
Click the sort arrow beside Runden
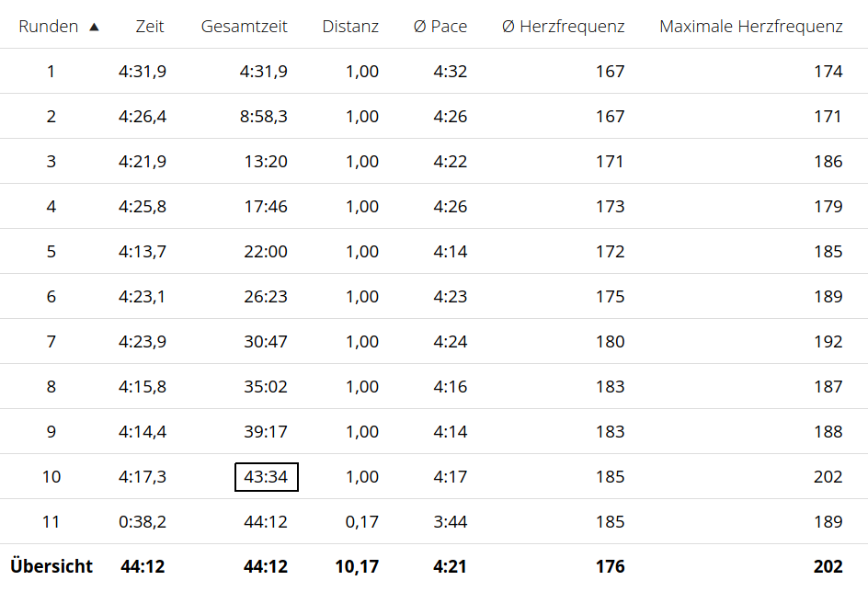point(94,27)
